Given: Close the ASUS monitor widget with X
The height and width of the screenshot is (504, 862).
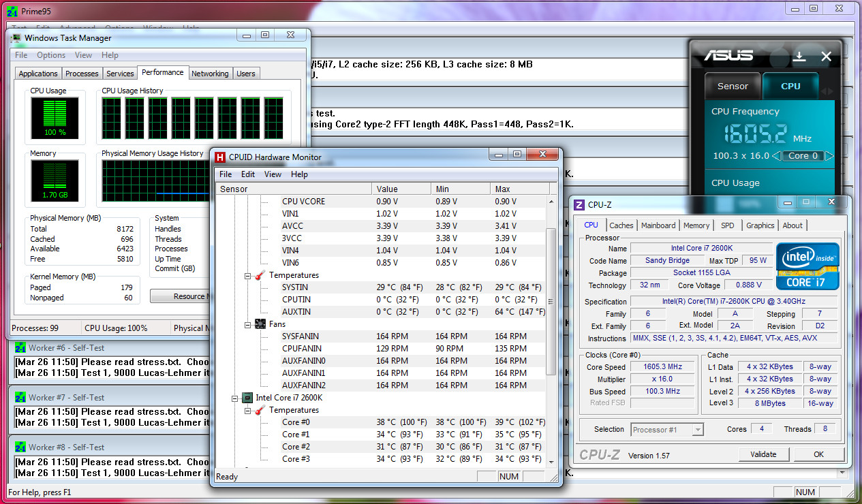Looking at the screenshot, I should pos(826,57).
